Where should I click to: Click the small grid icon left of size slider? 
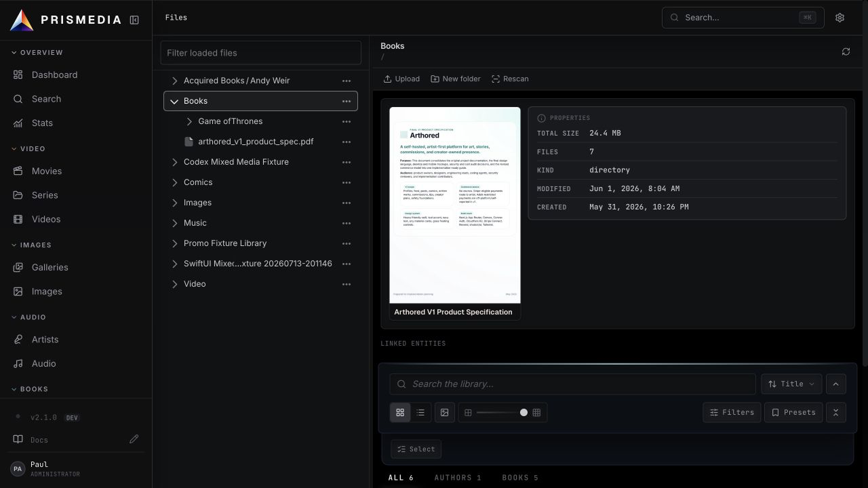point(468,413)
